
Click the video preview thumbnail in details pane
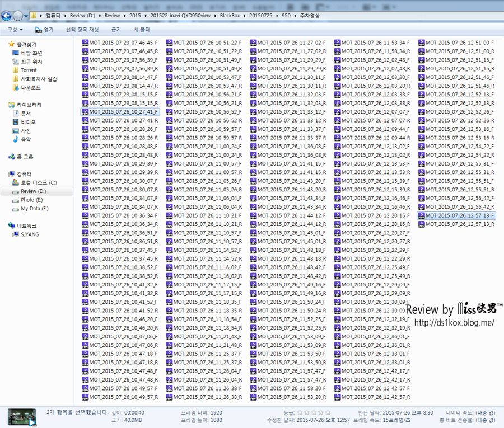22,417
